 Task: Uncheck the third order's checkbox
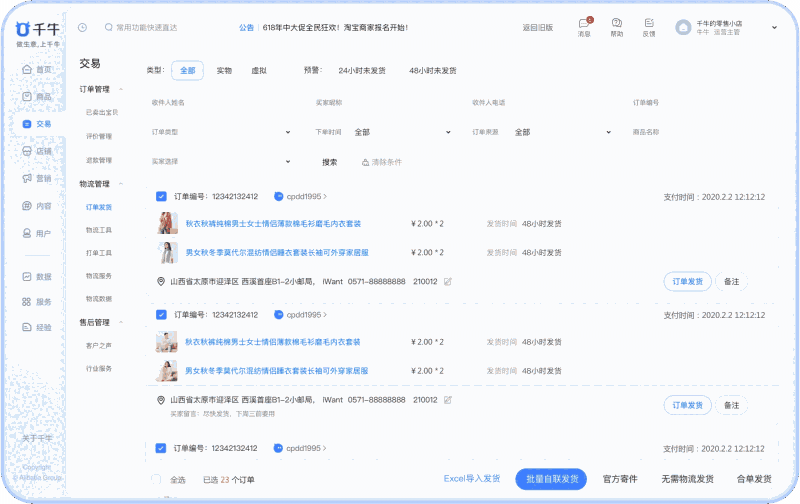[161, 448]
